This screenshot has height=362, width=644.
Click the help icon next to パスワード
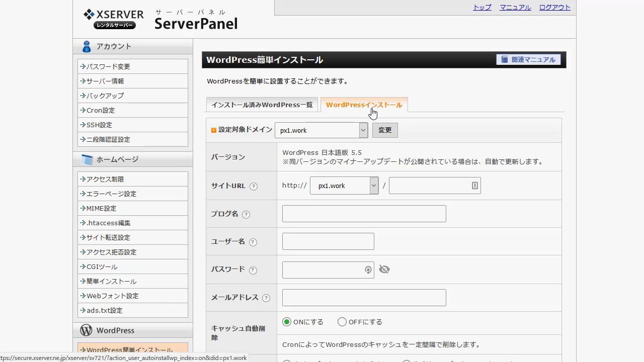[x=253, y=270]
